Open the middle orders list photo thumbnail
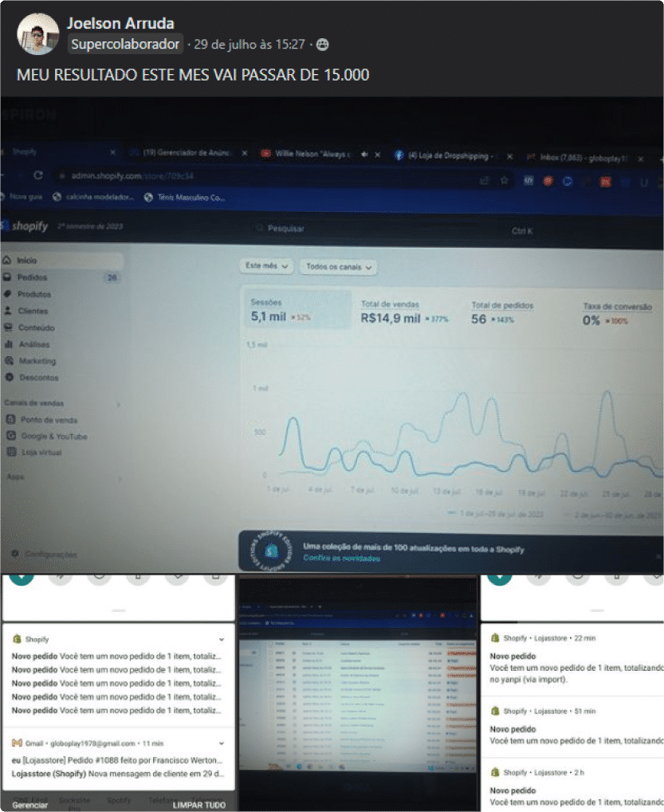 (357, 692)
